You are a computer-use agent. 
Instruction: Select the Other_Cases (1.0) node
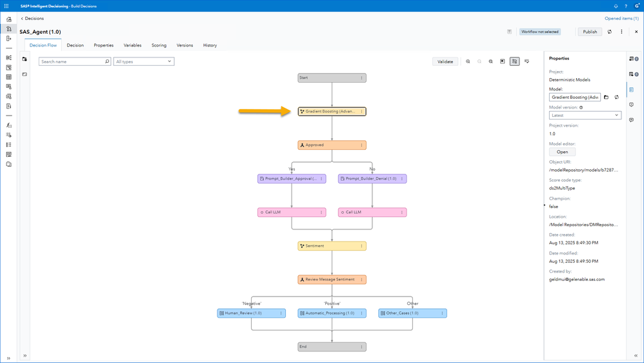click(x=412, y=313)
